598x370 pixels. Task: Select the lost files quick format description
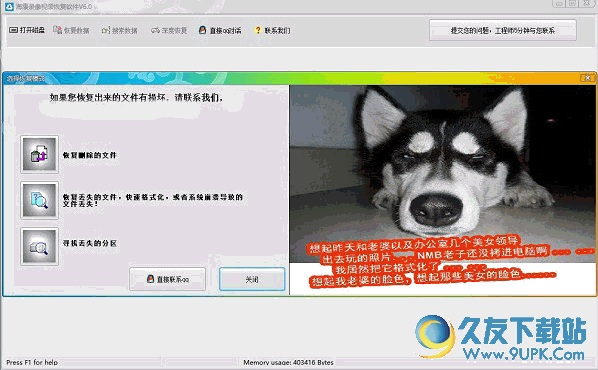[x=153, y=200]
